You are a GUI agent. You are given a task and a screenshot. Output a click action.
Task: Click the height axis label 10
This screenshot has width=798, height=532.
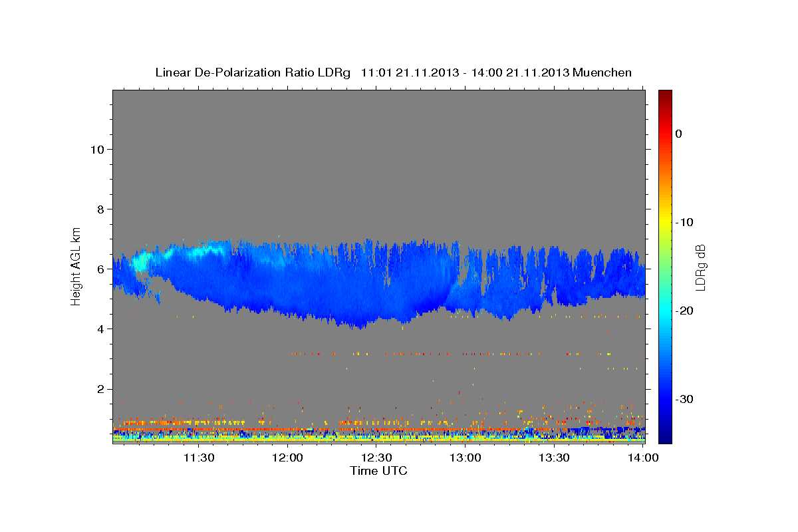98,150
